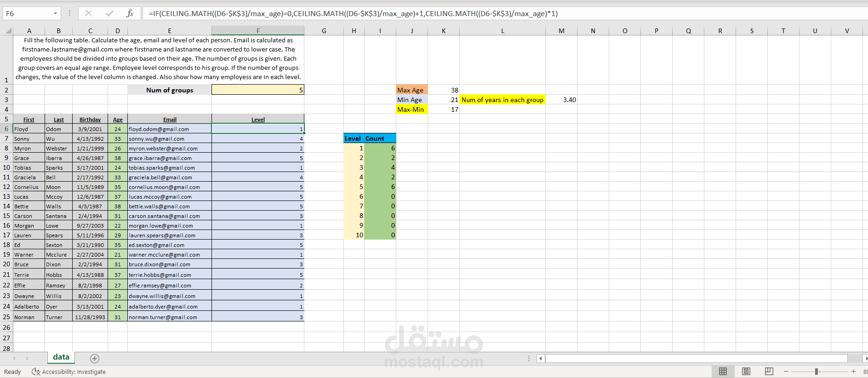Screen dimensions: 868x378
Task: Open the Name Box dropdown arrow
Action: (x=55, y=13)
